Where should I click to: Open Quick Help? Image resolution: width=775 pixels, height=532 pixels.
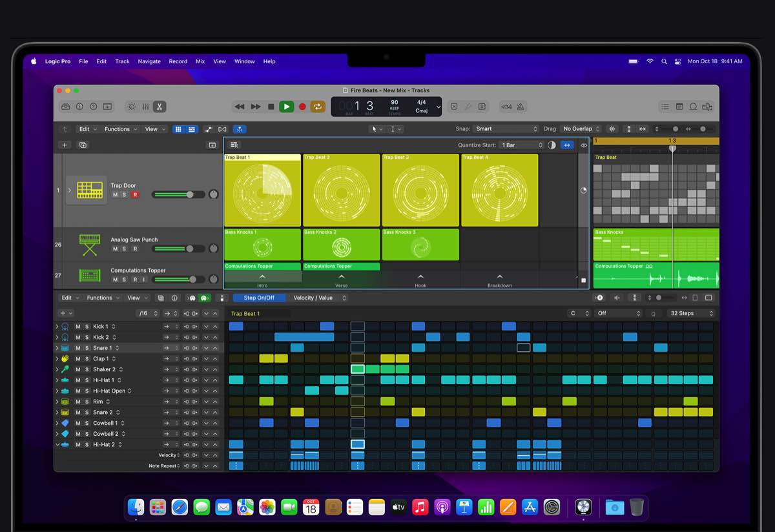pyautogui.click(x=93, y=107)
